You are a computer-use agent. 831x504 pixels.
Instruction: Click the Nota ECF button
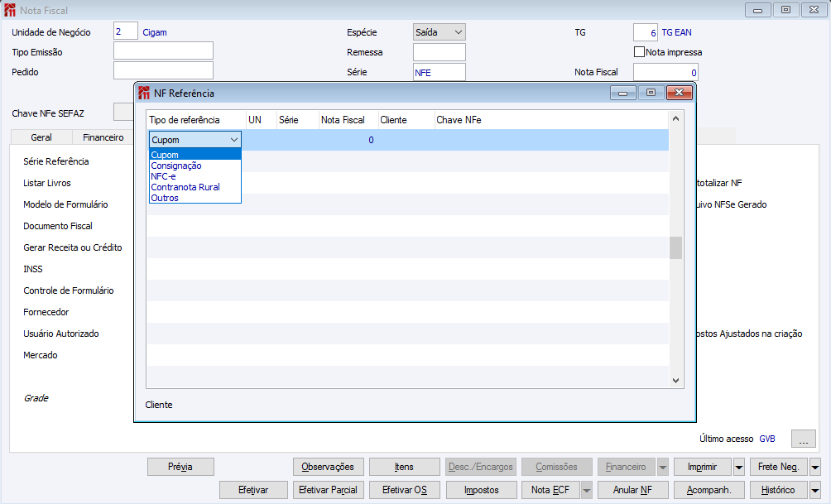point(550,490)
